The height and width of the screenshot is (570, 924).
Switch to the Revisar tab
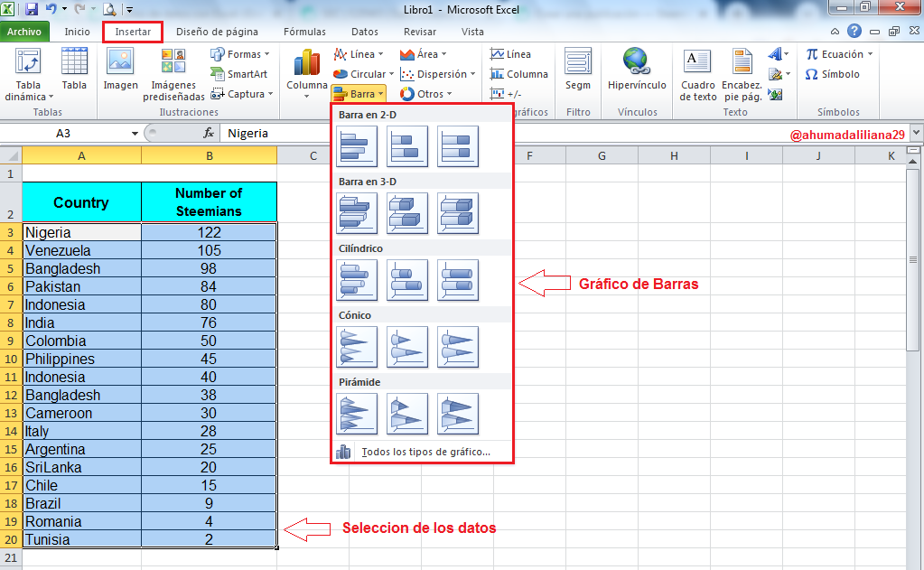pyautogui.click(x=420, y=32)
